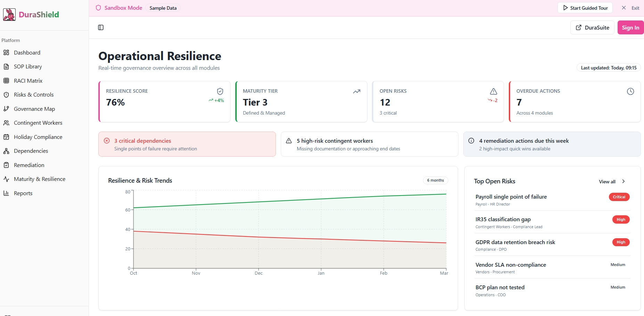Click the DuraShield rabbit logo icon

click(x=9, y=15)
